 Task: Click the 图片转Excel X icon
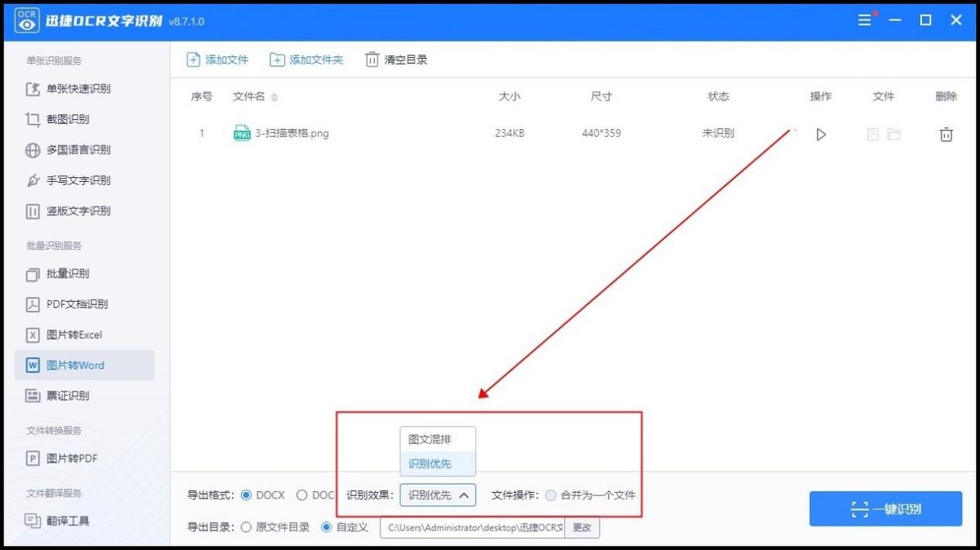pos(33,335)
